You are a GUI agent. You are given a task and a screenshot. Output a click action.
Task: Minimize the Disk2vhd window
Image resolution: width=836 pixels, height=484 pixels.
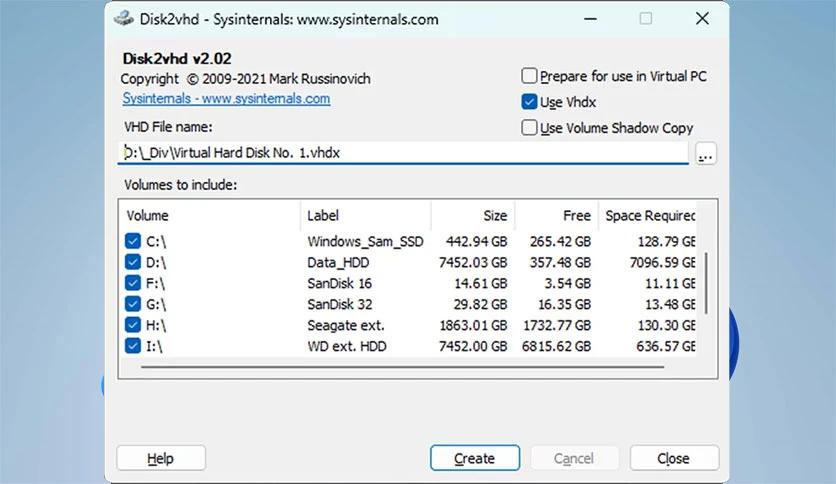[x=590, y=19]
